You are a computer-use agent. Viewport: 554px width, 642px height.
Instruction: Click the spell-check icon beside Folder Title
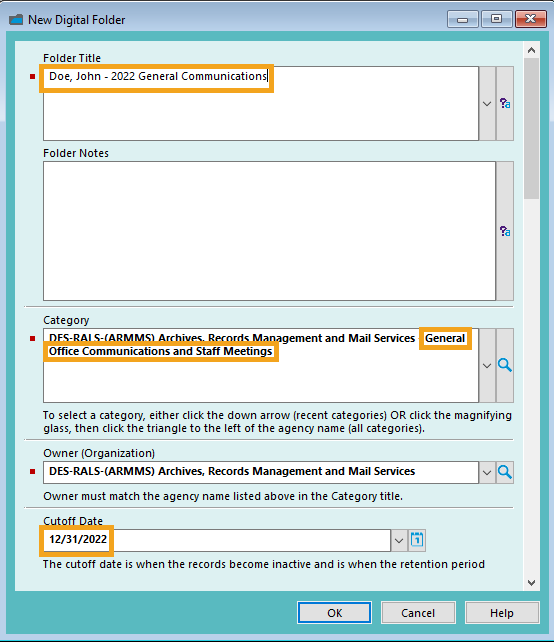coord(505,104)
